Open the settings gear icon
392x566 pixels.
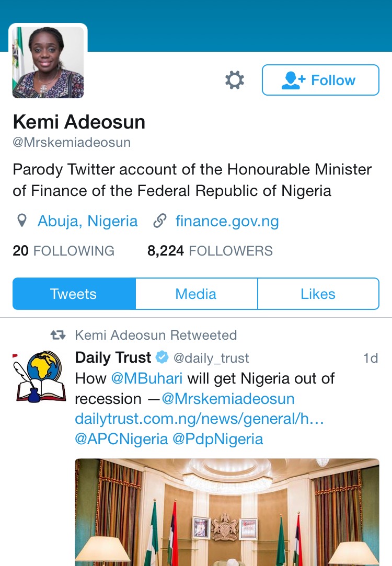[x=235, y=80]
